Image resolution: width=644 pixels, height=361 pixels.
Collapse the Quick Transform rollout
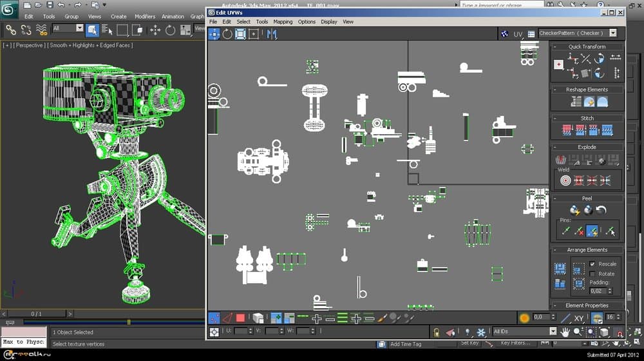(x=587, y=46)
